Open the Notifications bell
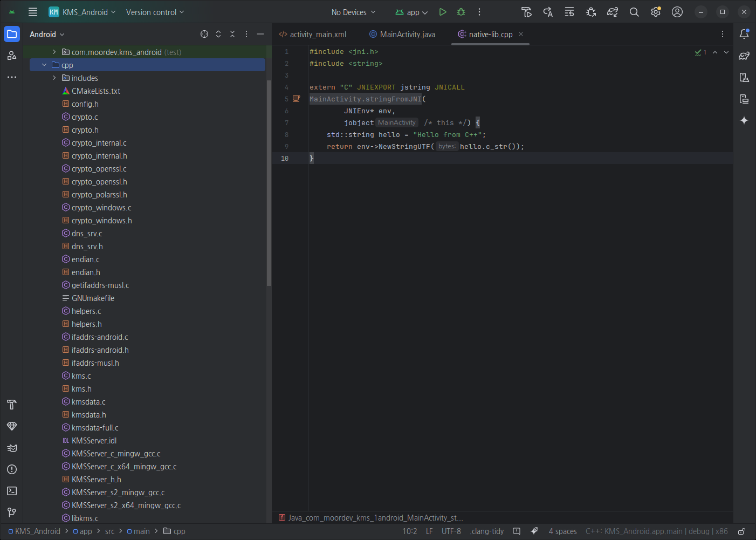This screenshot has width=756, height=540. point(744,34)
